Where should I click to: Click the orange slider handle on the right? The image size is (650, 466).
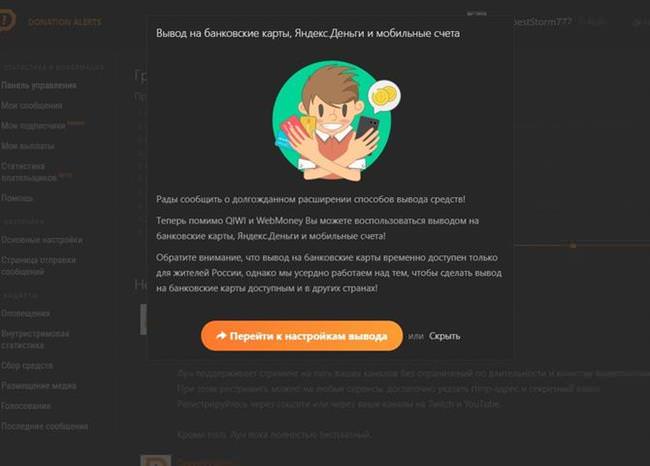[573, 245]
